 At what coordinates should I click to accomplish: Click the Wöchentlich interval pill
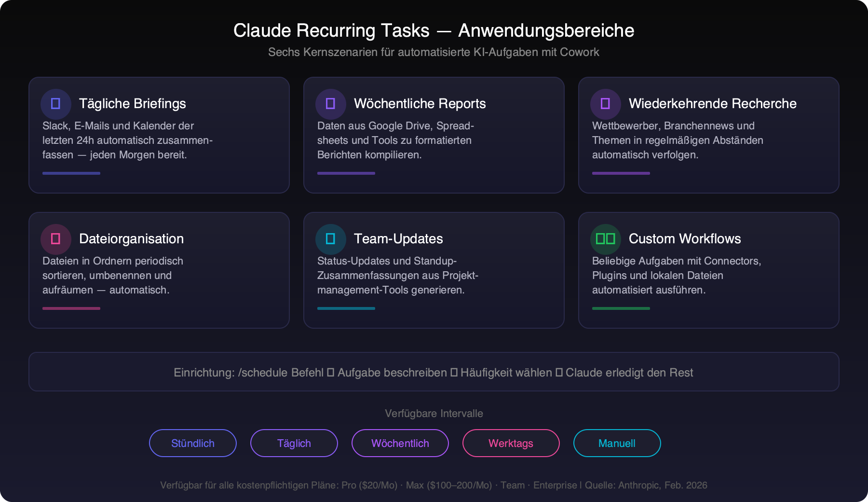pyautogui.click(x=400, y=443)
